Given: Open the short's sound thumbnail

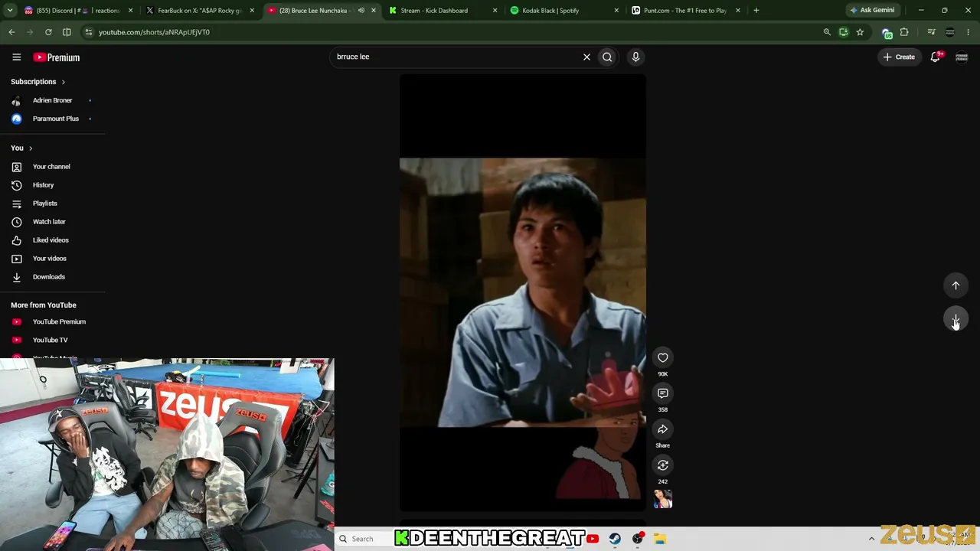Looking at the screenshot, I should (663, 499).
